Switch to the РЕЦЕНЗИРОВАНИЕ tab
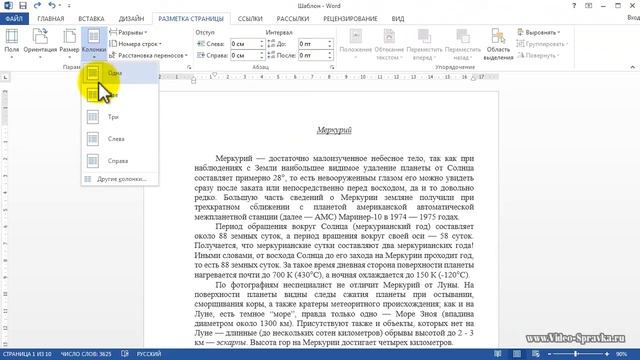The height and width of the screenshot is (360, 640). pyautogui.click(x=350, y=19)
